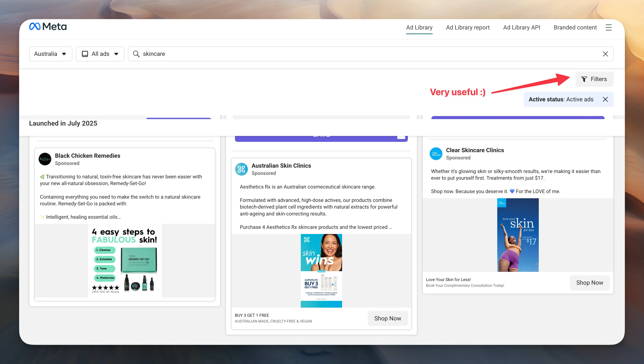
Task: Click Shop Now on Clear Skincare Clinics ad
Action: pyautogui.click(x=589, y=283)
